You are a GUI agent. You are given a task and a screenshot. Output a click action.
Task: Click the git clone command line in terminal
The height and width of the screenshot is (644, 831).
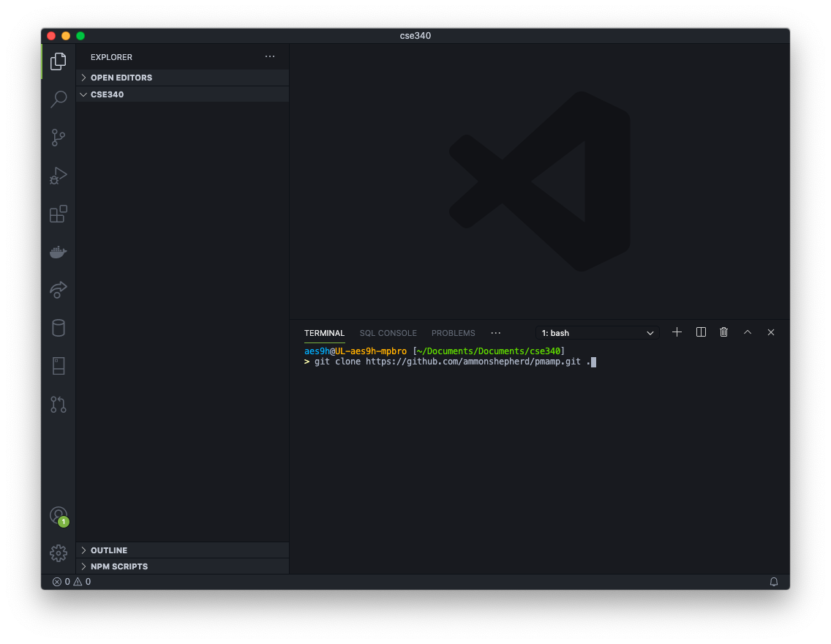click(x=450, y=362)
